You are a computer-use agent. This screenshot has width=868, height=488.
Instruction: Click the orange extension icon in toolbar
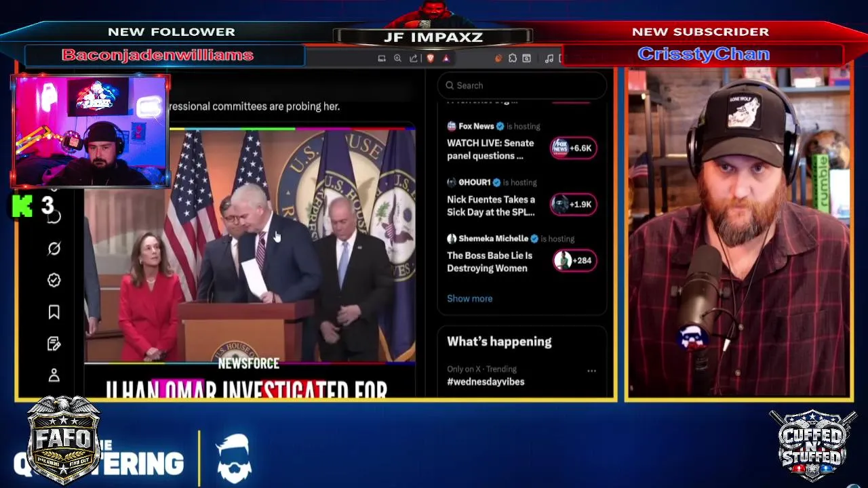click(498, 58)
